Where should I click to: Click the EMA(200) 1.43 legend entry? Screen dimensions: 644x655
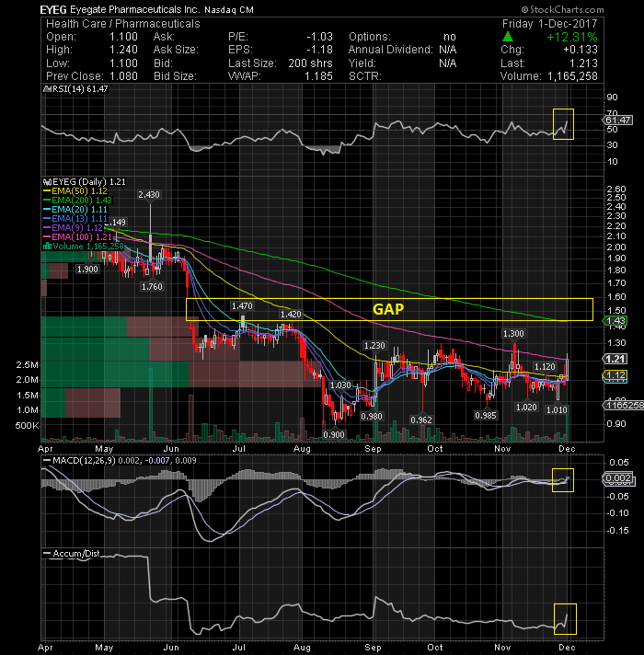[x=77, y=201]
